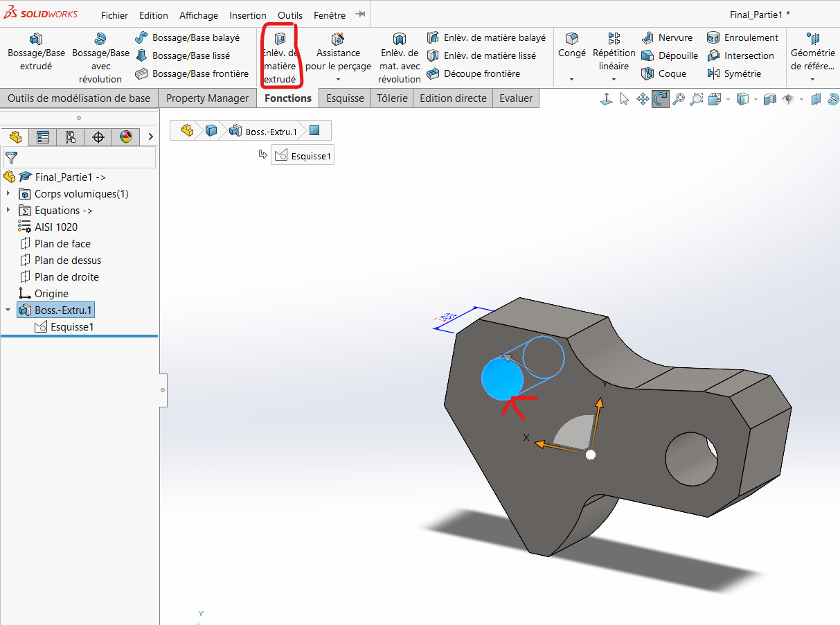Activate the Pan view arrows icon

point(643,100)
